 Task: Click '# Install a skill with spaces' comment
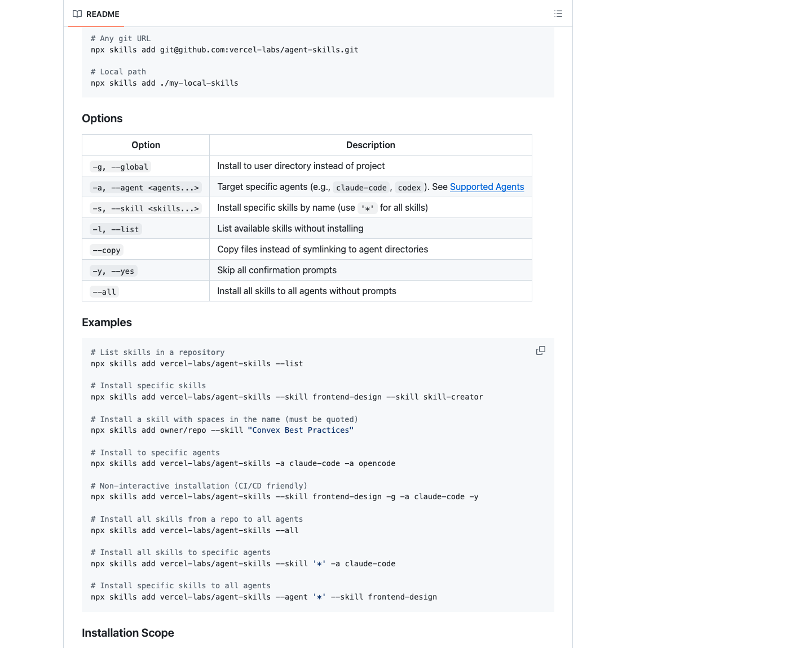[x=224, y=419]
